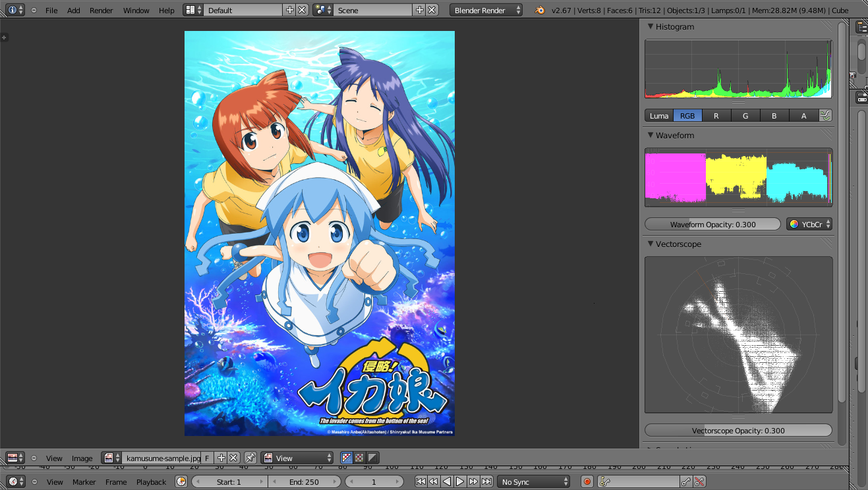Add a new screen layout

pos(289,10)
